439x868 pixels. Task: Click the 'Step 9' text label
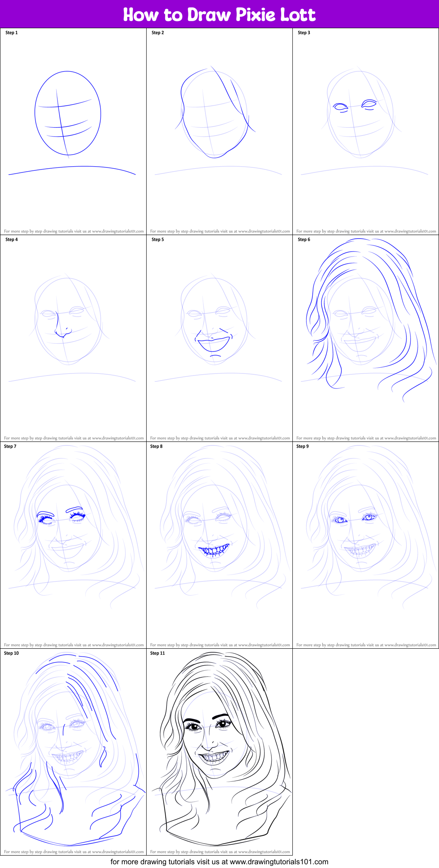pyautogui.click(x=302, y=446)
